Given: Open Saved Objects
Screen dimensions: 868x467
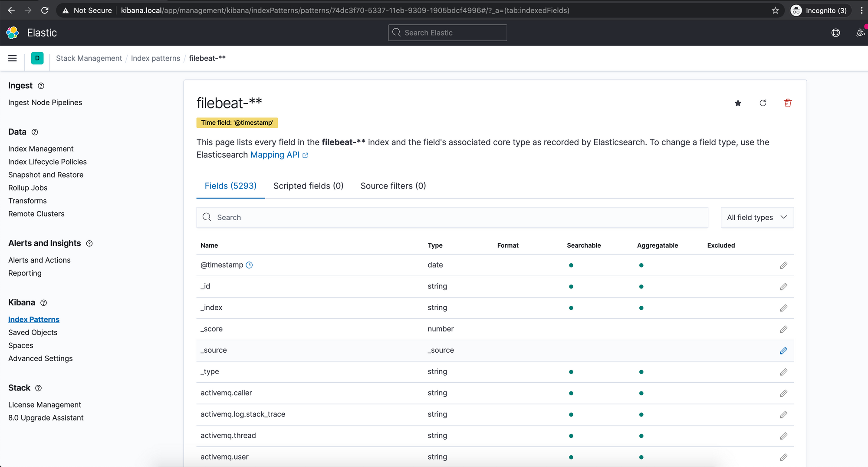Looking at the screenshot, I should tap(33, 332).
